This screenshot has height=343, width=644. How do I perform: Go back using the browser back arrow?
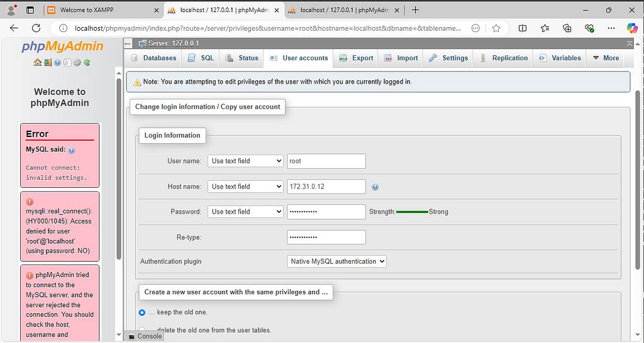14,28
